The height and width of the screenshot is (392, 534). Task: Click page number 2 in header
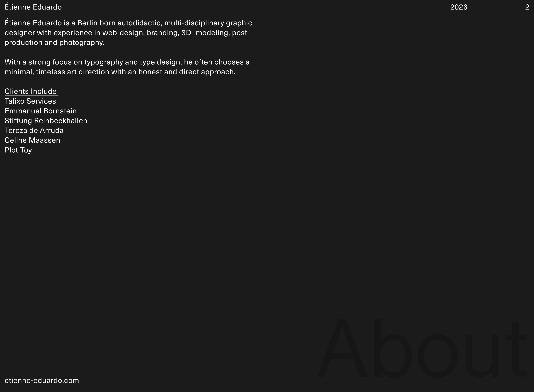point(527,7)
